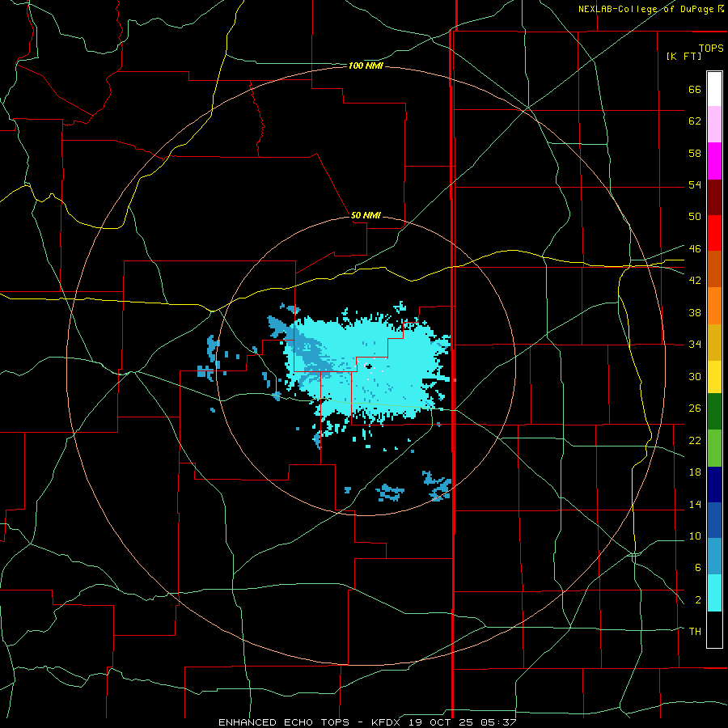Click the KFDX radar site identifier
This screenshot has width=728, height=728.
[x=387, y=722]
